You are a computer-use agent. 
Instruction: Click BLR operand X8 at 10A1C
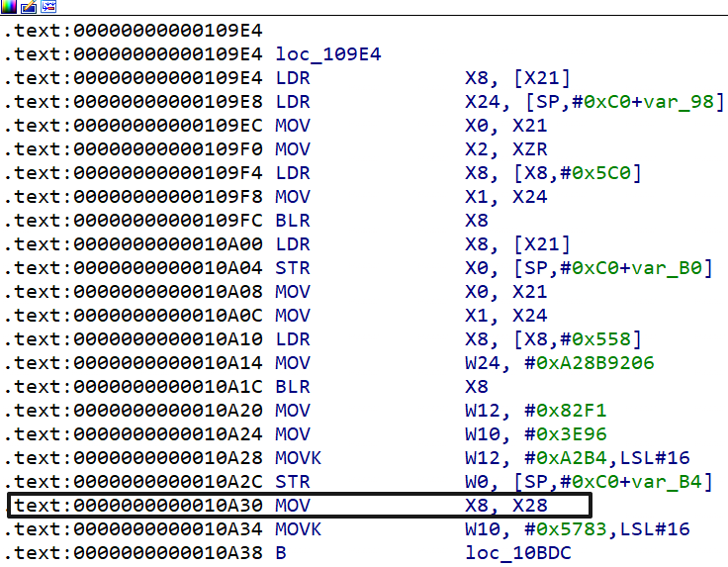[x=477, y=387]
